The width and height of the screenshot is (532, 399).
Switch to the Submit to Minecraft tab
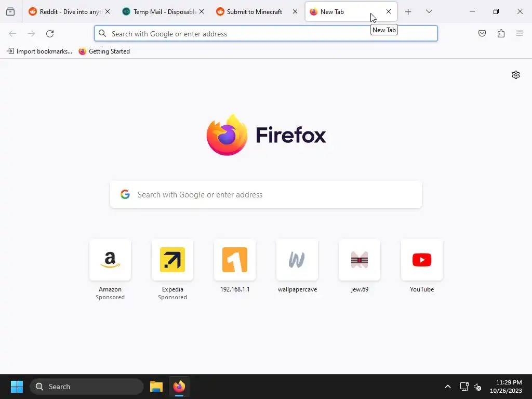[x=257, y=11]
